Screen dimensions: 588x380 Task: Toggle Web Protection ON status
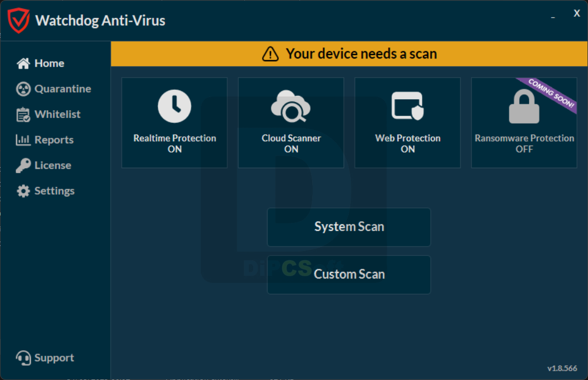408,122
